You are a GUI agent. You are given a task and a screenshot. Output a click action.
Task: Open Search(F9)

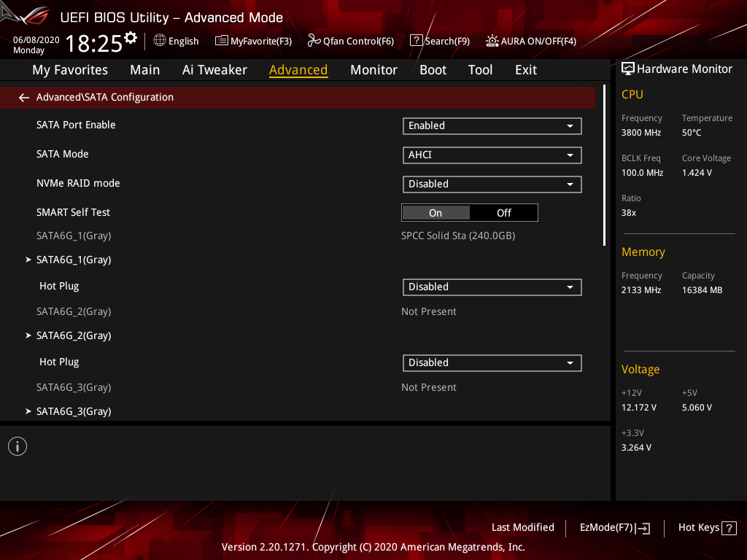coord(440,41)
